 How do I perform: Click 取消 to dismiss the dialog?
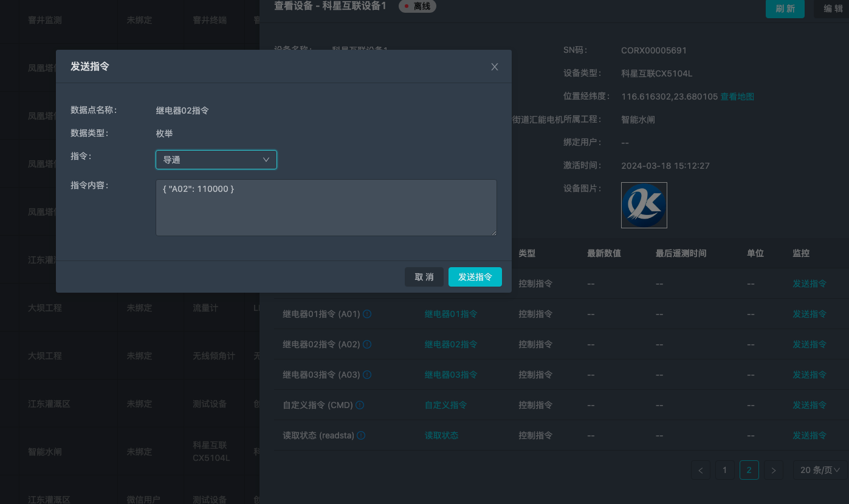(x=424, y=276)
